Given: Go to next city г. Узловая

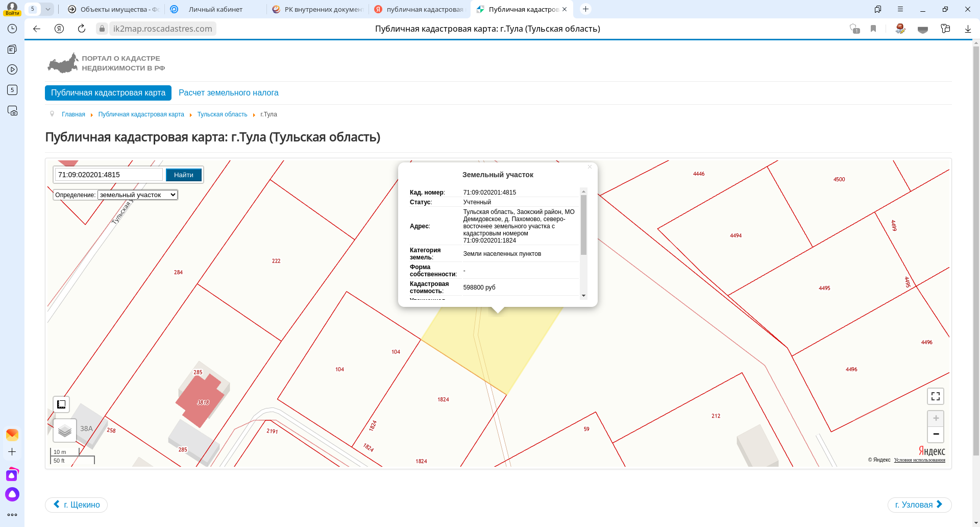Looking at the screenshot, I should 919,505.
